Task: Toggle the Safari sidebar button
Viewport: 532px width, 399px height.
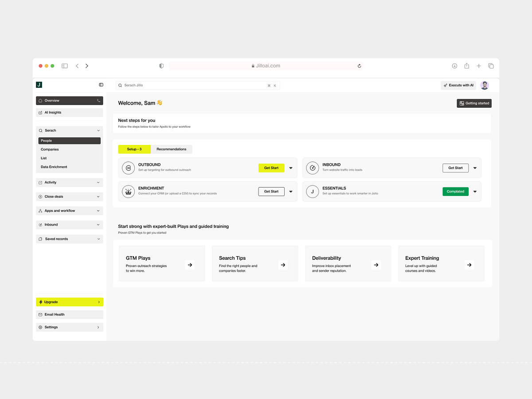Action: 65,66
